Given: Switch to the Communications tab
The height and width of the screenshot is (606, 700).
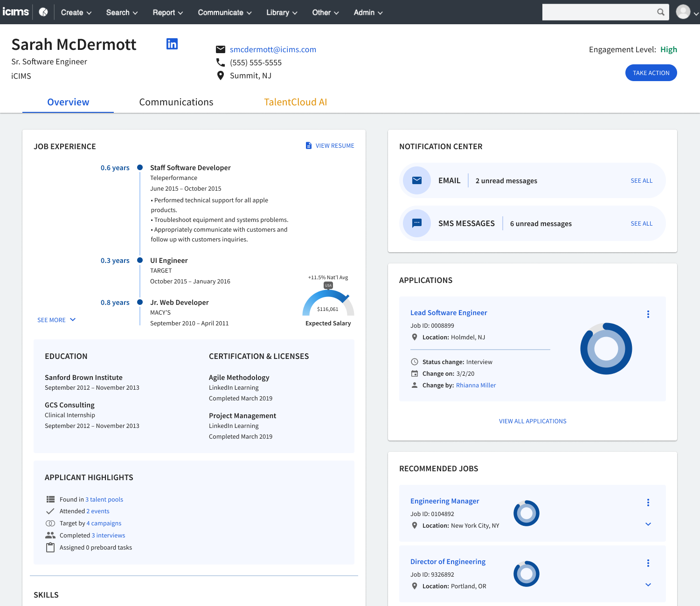Looking at the screenshot, I should pos(176,102).
